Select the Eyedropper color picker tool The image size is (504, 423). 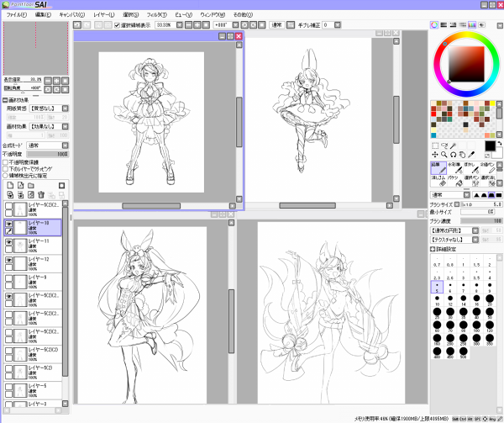point(471,155)
